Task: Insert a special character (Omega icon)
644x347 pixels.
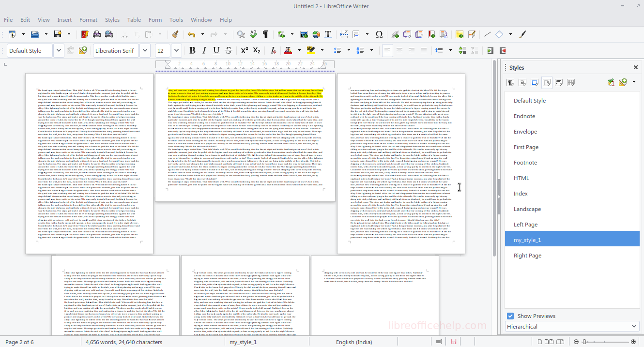Action: [x=379, y=34]
